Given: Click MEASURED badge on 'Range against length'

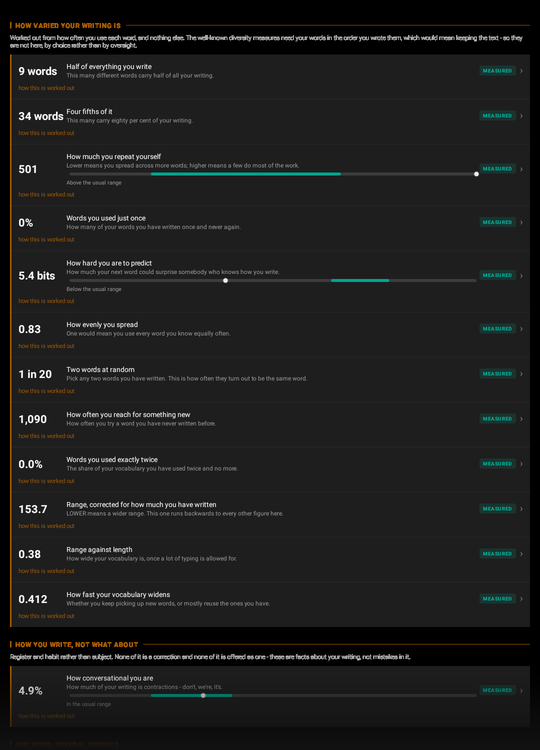Looking at the screenshot, I should [x=497, y=553].
